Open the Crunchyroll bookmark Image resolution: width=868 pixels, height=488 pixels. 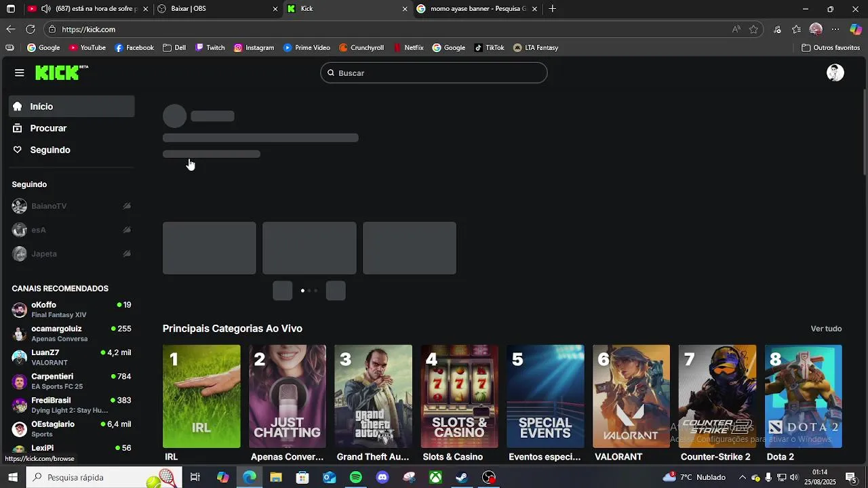point(361,47)
